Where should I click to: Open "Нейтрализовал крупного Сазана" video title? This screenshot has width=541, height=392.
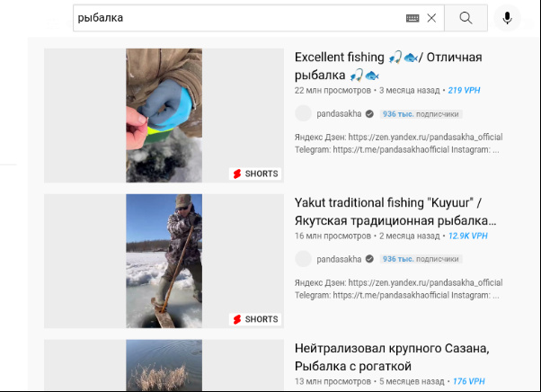click(x=390, y=357)
